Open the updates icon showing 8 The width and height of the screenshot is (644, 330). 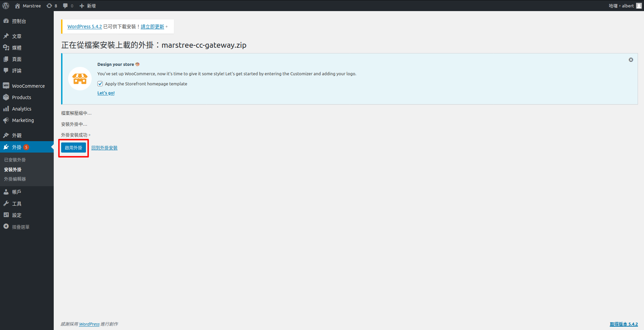click(x=49, y=6)
